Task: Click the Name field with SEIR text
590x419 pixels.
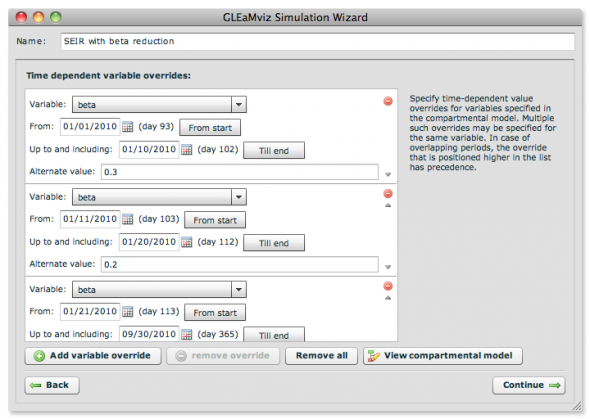Action: 318,41
